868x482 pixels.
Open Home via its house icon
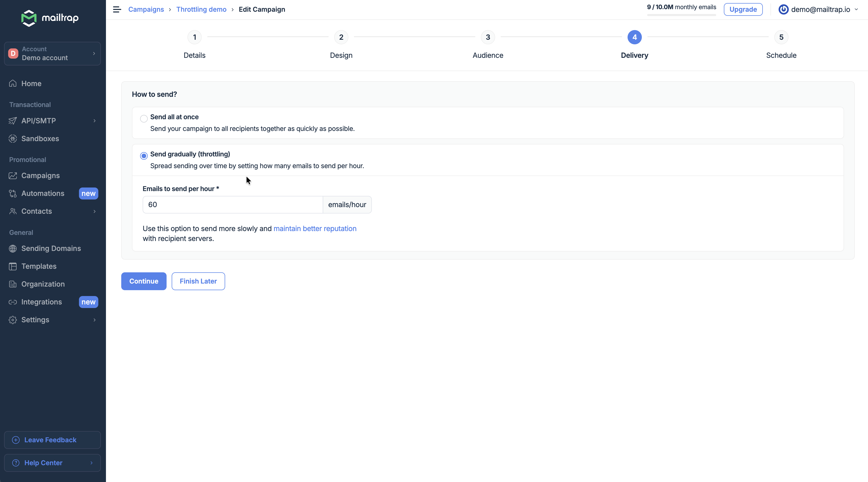pyautogui.click(x=13, y=83)
